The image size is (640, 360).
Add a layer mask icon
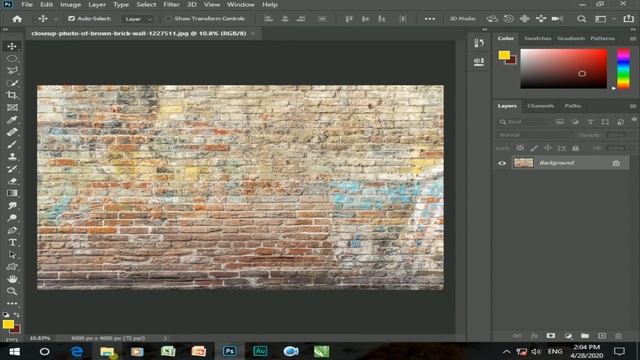pyautogui.click(x=551, y=336)
